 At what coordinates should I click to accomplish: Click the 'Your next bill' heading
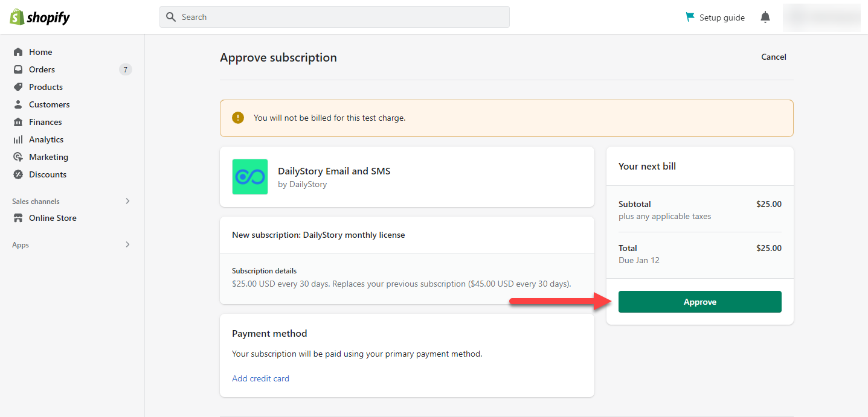[647, 166]
